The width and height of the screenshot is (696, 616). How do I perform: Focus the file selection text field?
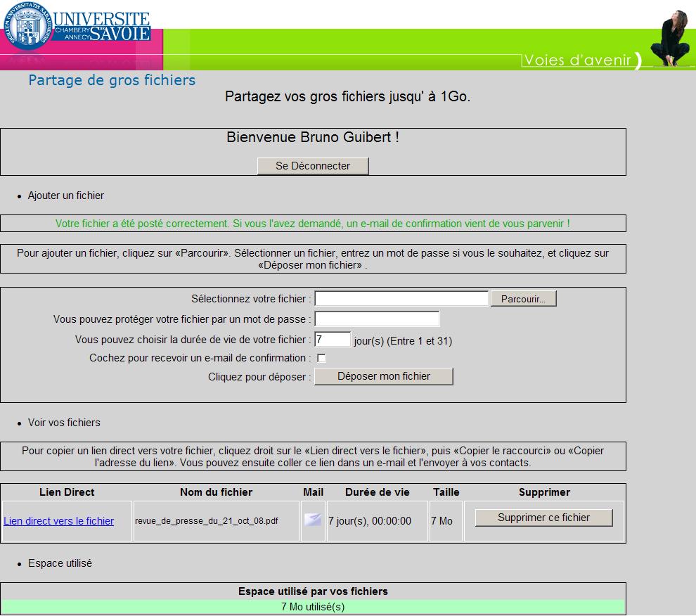point(401,299)
